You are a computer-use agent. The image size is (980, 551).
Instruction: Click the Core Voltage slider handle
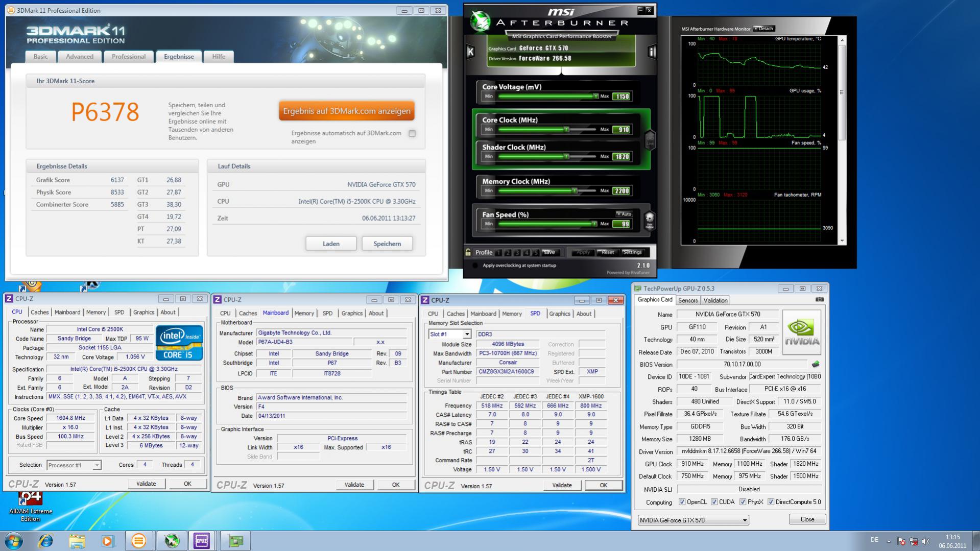tap(595, 96)
